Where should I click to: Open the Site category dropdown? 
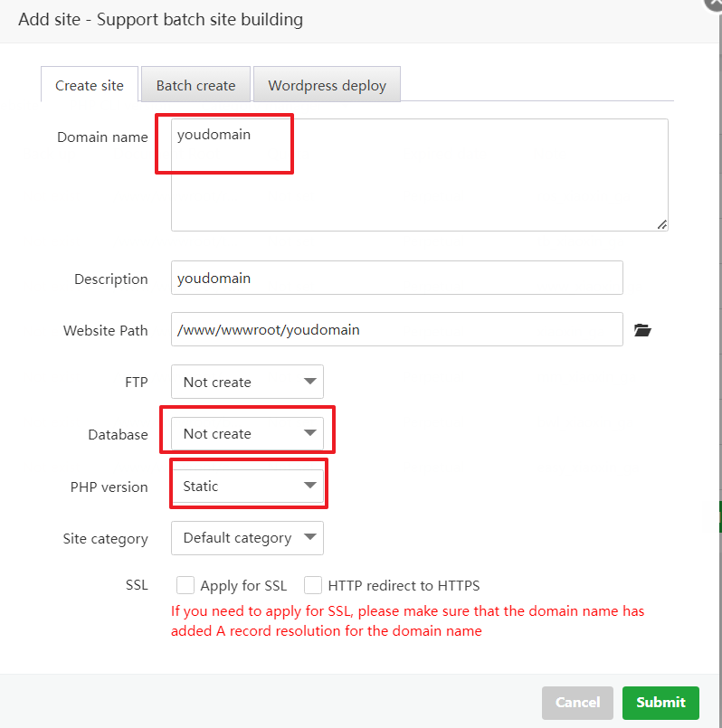point(246,537)
